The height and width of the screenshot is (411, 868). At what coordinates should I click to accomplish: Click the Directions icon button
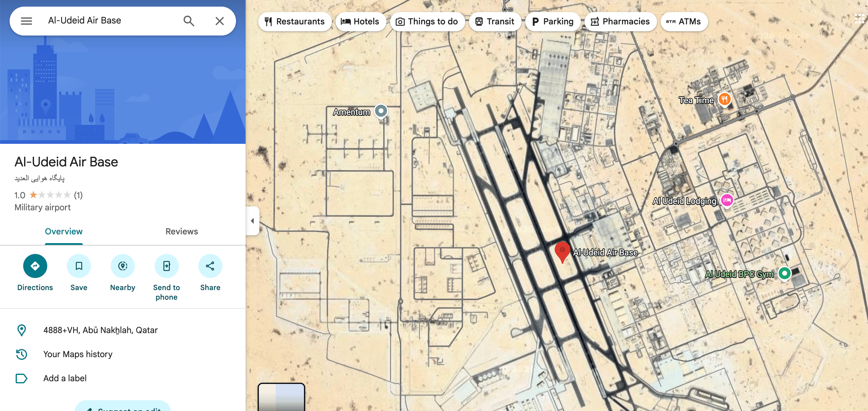pos(35,266)
